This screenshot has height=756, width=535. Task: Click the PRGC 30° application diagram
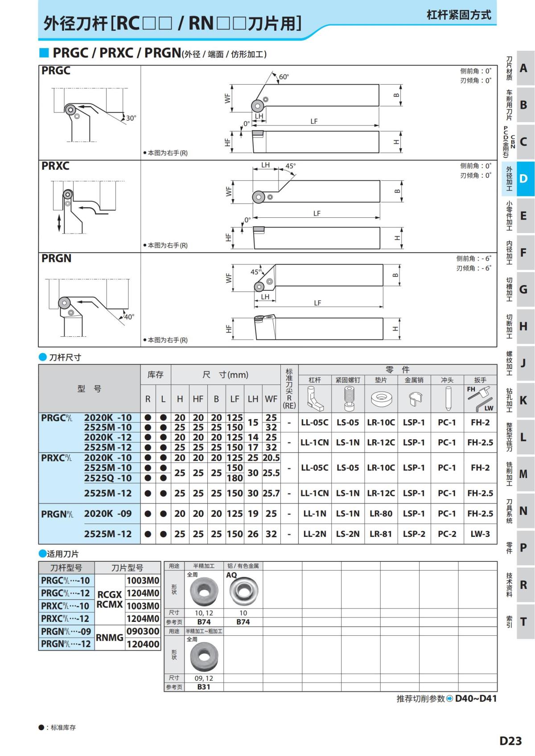[x=89, y=114]
